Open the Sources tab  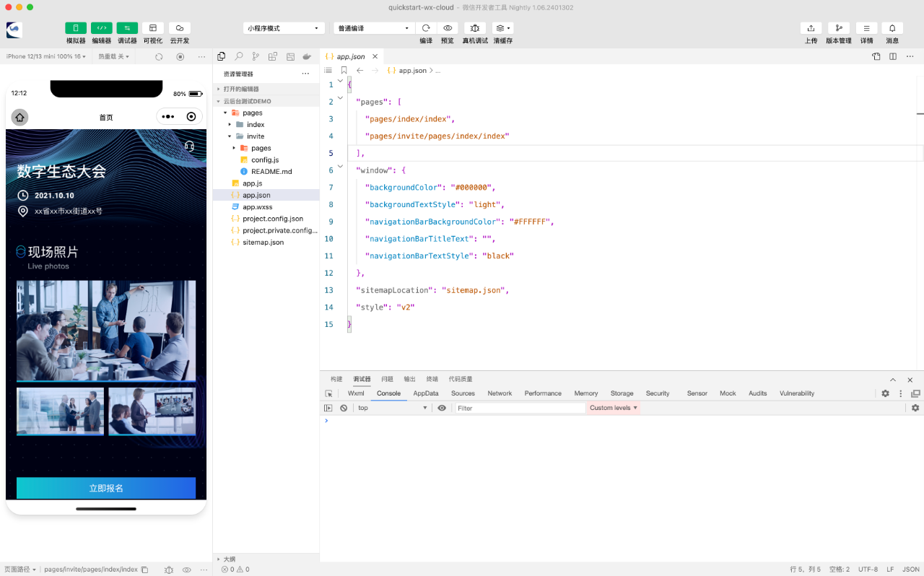pos(463,393)
